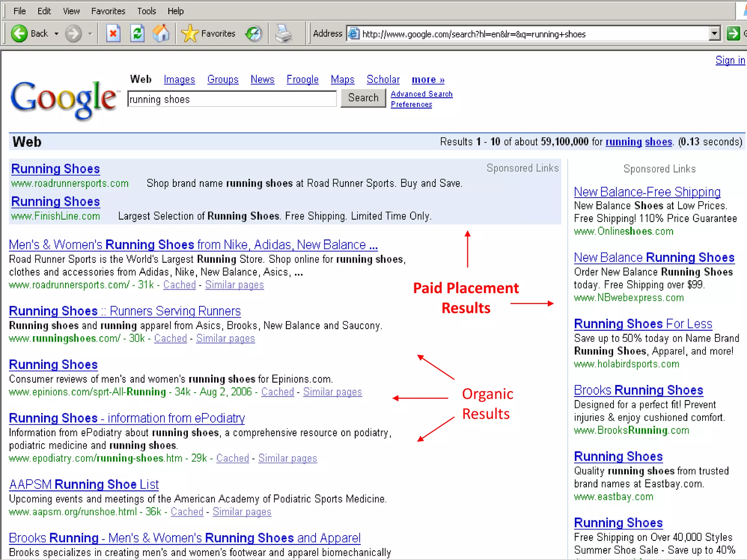Open Eastbay.com Running Shoes ad
The height and width of the screenshot is (560, 747).
(618, 456)
